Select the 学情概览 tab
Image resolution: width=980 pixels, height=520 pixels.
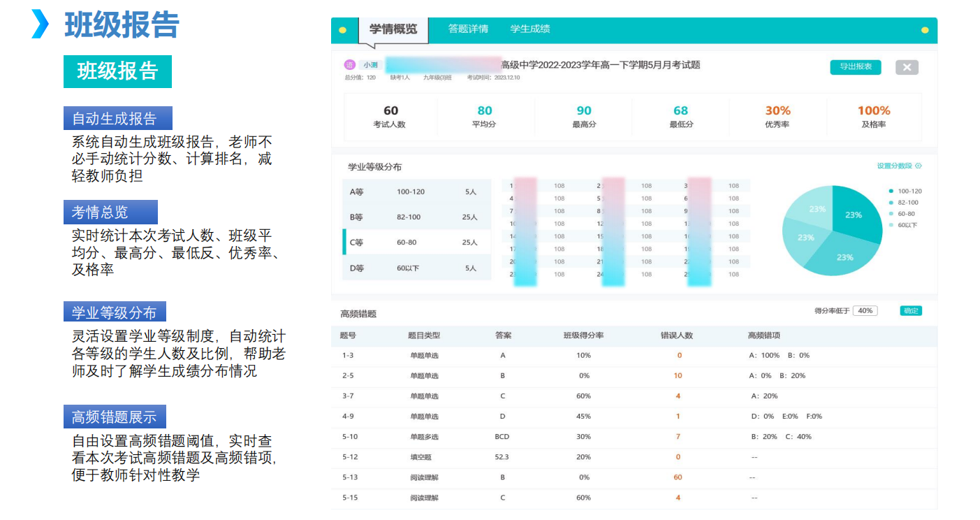point(393,29)
